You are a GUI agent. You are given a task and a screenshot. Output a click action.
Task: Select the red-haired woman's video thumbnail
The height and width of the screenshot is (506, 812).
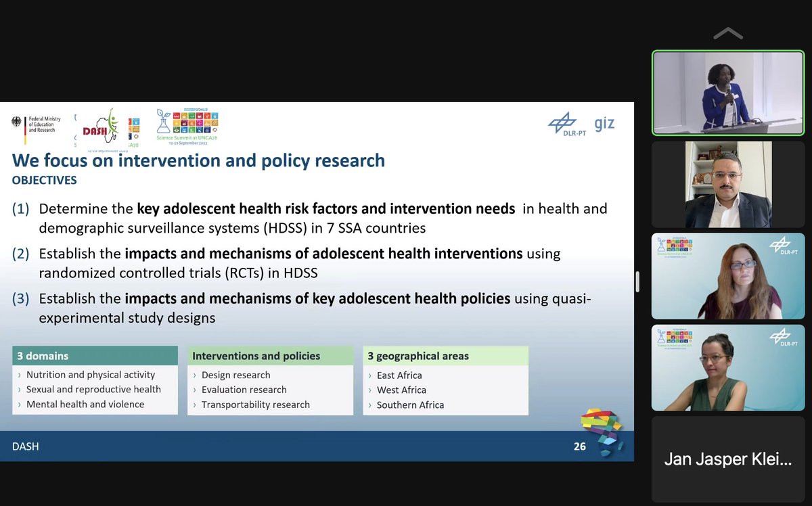pos(728,276)
